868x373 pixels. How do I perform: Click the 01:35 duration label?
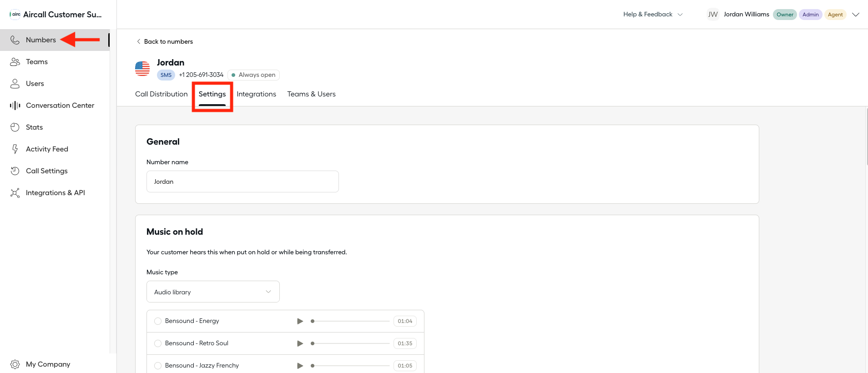pos(405,343)
